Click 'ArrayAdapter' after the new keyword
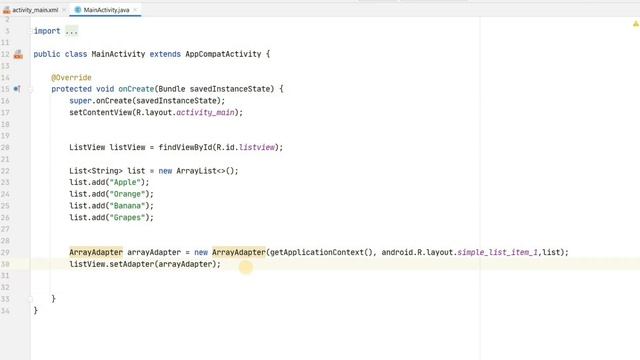Screen dimensions: 640x360 [238, 252]
